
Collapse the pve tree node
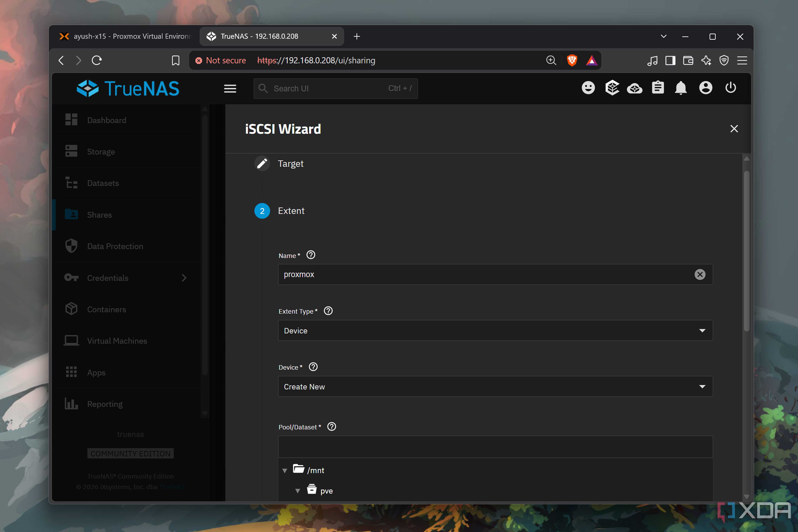coord(298,491)
